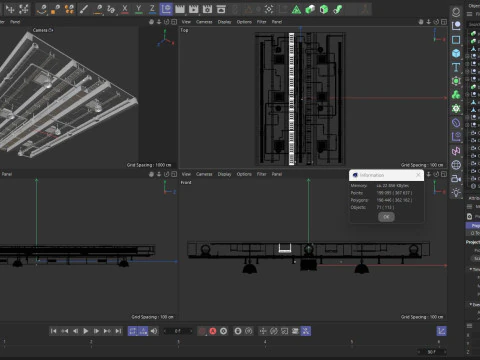Open Panel menu in Front viewport

coord(277,174)
